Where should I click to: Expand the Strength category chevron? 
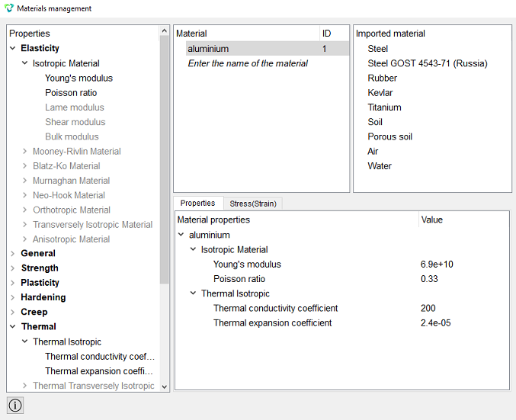click(x=13, y=268)
